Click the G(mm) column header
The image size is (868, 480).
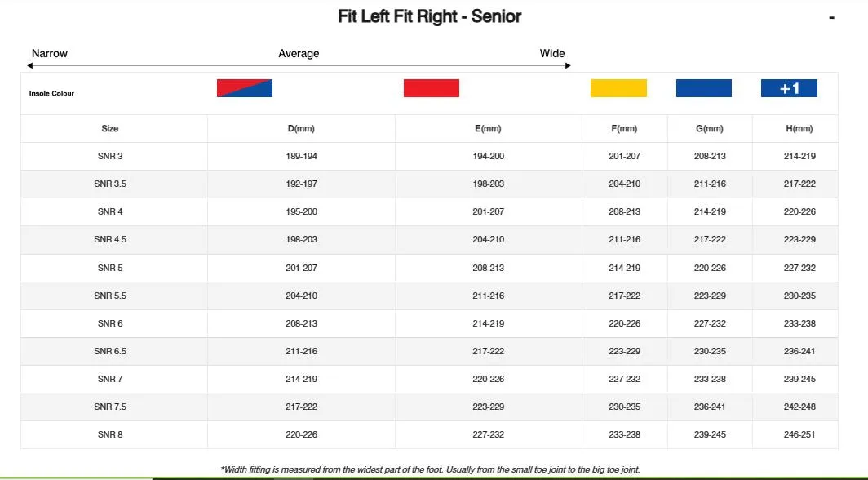(x=710, y=128)
